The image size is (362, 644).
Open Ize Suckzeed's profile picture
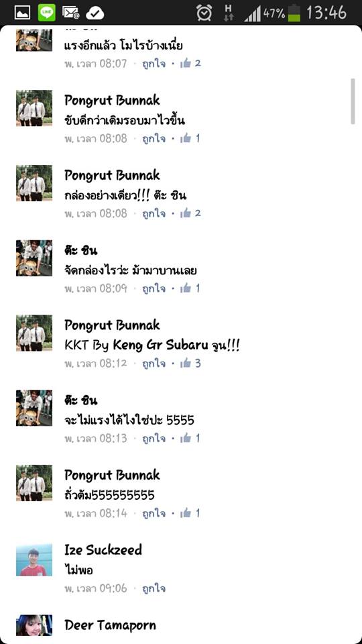pos(34,560)
